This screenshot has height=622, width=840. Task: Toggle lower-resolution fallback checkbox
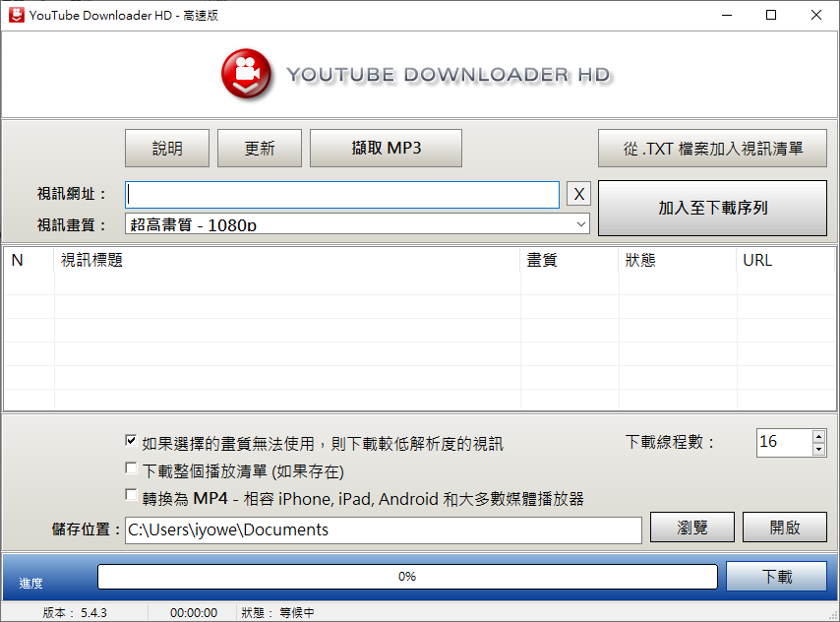[131, 441]
